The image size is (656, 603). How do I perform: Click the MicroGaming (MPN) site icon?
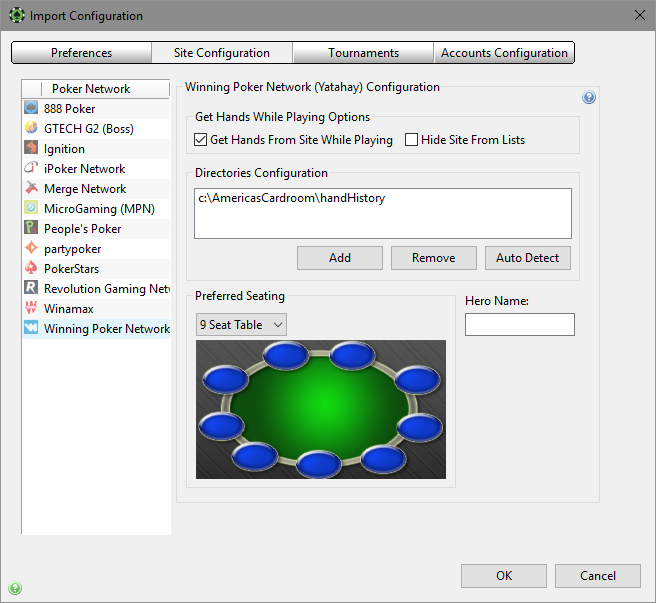pos(31,208)
